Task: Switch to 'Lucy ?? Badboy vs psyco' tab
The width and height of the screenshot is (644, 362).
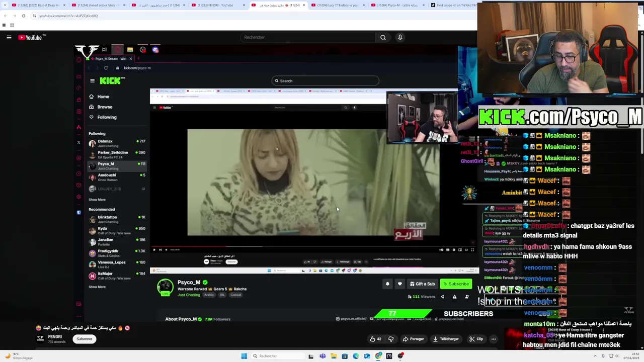Action: [x=336, y=5]
